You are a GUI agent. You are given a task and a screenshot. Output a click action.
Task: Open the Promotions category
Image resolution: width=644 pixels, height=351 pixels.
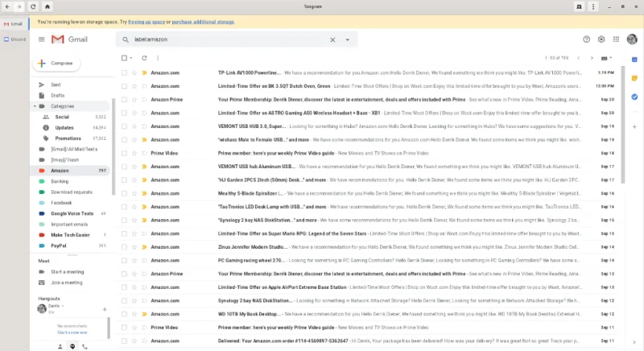click(x=68, y=138)
